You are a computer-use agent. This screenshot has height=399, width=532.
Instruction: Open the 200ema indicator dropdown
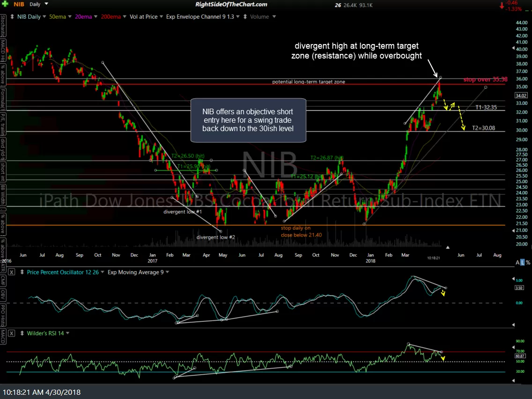pyautogui.click(x=125, y=16)
